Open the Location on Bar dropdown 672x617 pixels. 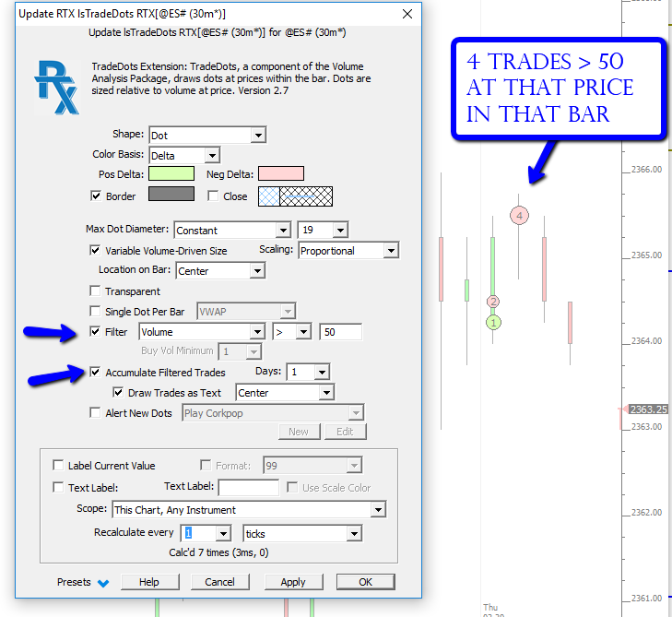click(220, 271)
